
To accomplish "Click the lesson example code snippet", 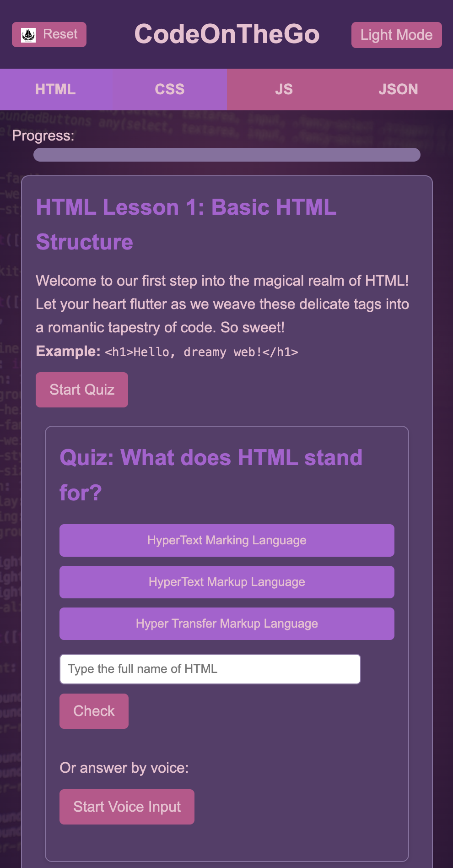I will coord(201,352).
